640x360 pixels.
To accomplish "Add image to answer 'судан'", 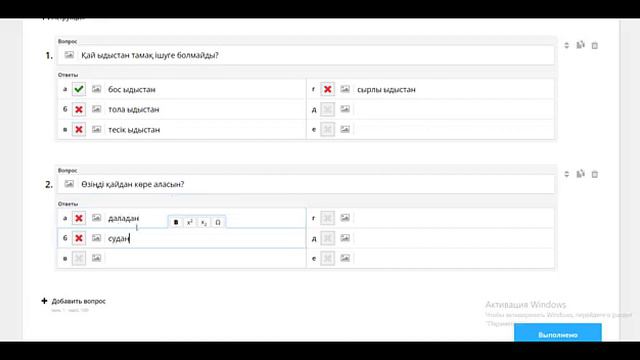I will point(96,238).
